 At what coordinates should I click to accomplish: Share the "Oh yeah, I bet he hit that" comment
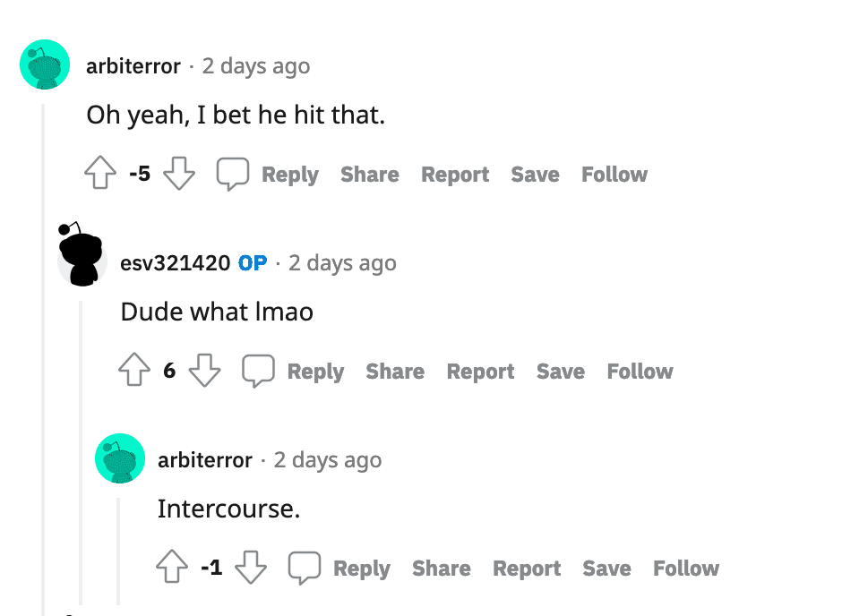pos(369,175)
